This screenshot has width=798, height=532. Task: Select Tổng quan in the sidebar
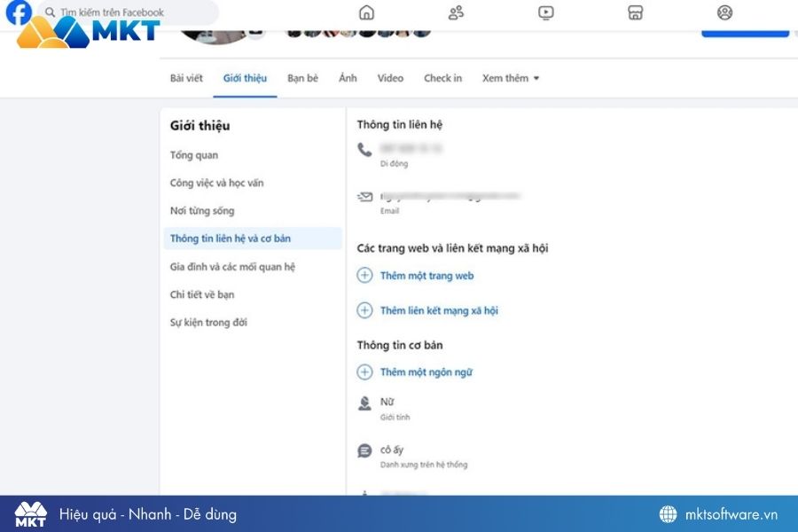pyautogui.click(x=194, y=155)
